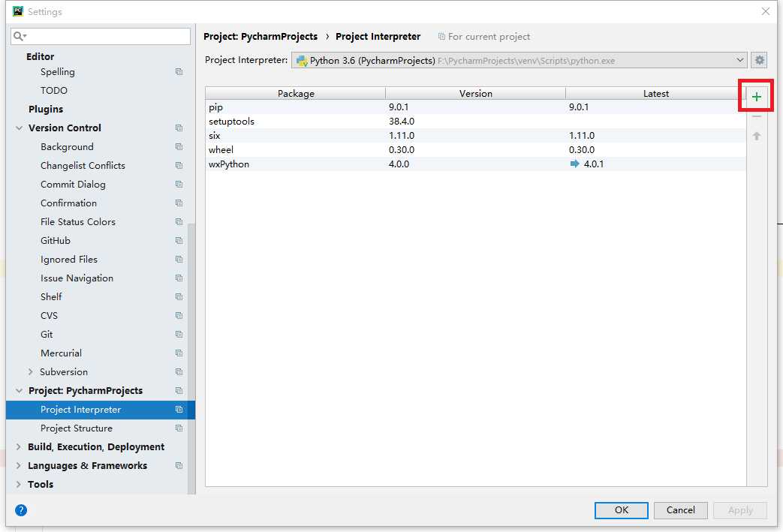Sort by the Version column header
This screenshot has height=532, width=783.
click(x=475, y=93)
